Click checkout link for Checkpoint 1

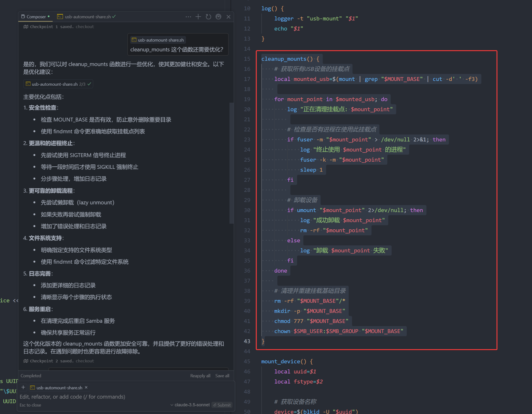tap(85, 27)
